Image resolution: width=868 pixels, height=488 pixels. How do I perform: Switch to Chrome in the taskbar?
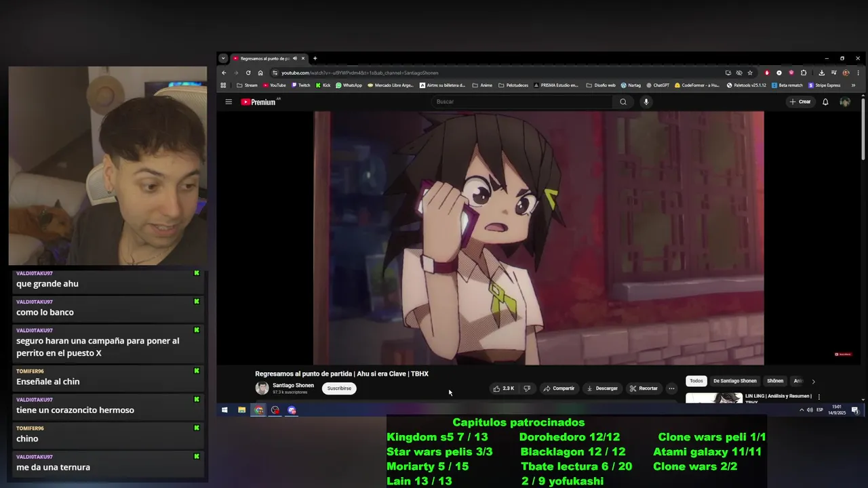(x=258, y=410)
